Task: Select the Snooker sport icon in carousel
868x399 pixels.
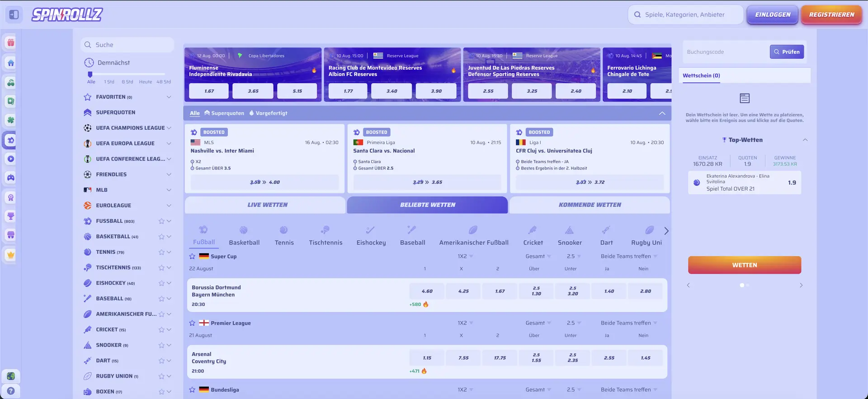Action: pos(570,230)
